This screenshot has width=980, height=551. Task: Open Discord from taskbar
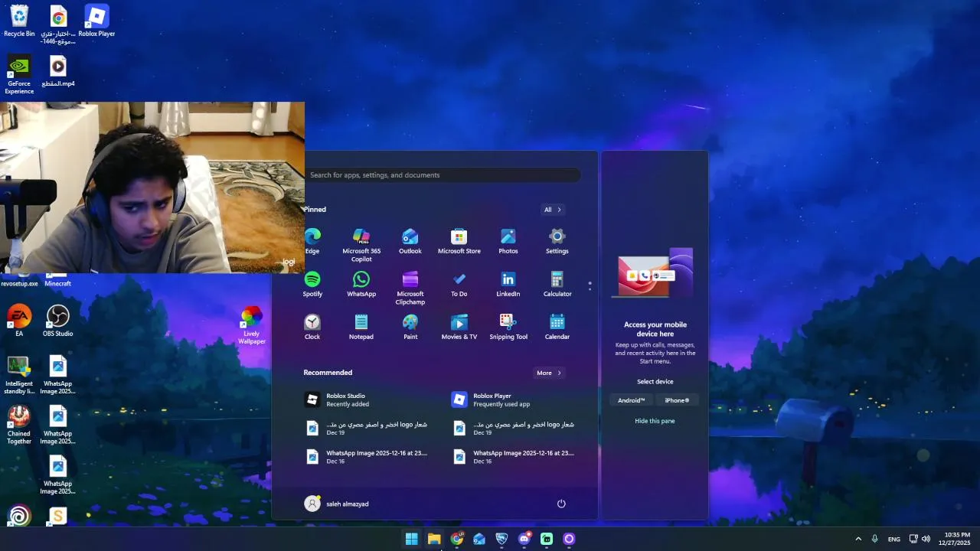(x=524, y=539)
